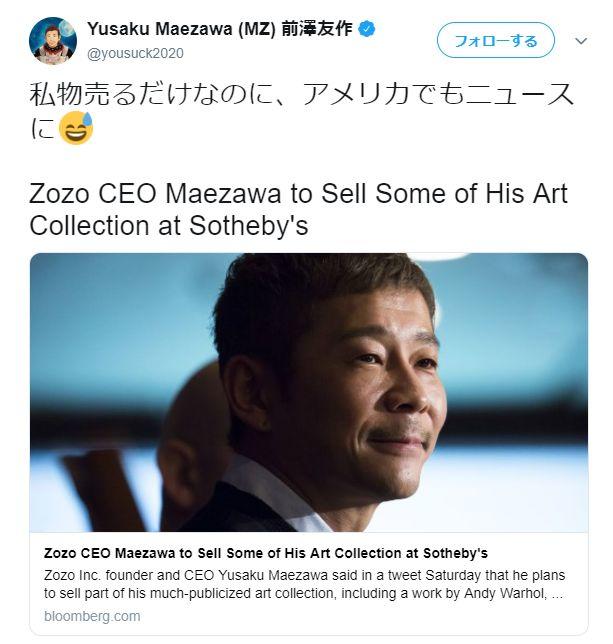Expand the tweet options chevron
The height and width of the screenshot is (644, 613).
[x=581, y=41]
